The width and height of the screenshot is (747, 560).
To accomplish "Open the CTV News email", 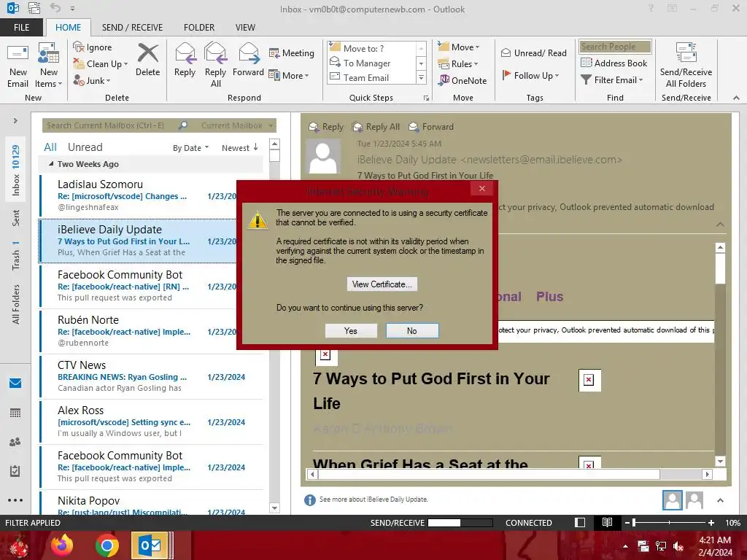I will click(152, 376).
